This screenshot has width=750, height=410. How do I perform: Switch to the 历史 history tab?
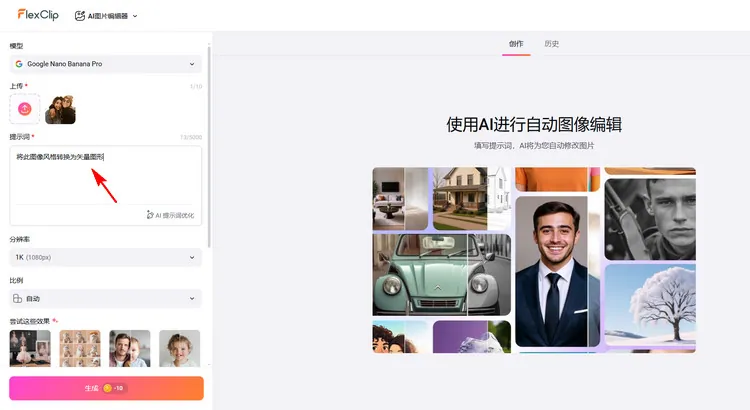coord(551,44)
